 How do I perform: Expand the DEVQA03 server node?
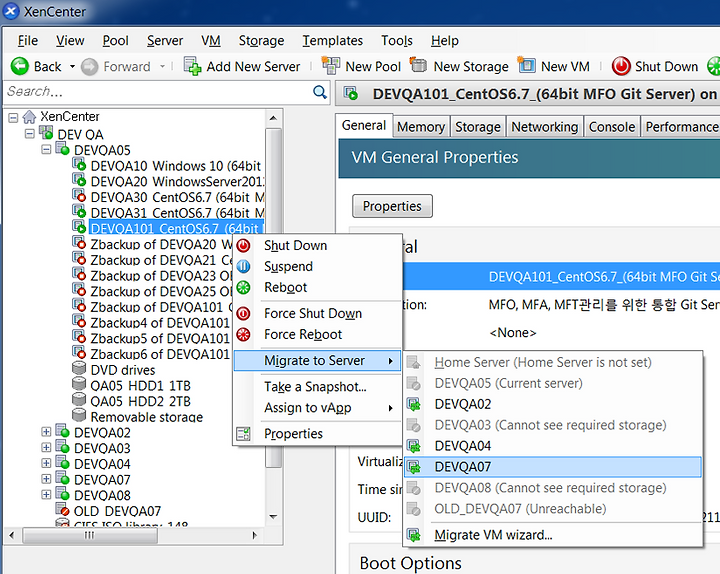pyautogui.click(x=46, y=447)
